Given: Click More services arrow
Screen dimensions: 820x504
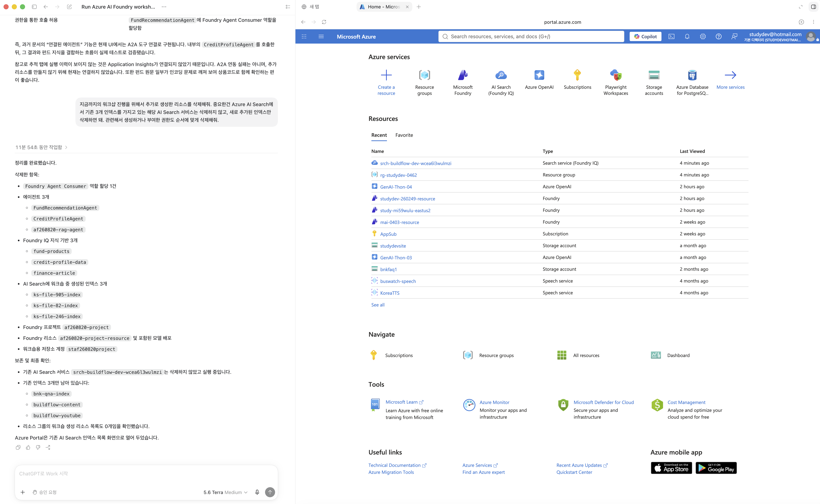Looking at the screenshot, I should point(730,75).
